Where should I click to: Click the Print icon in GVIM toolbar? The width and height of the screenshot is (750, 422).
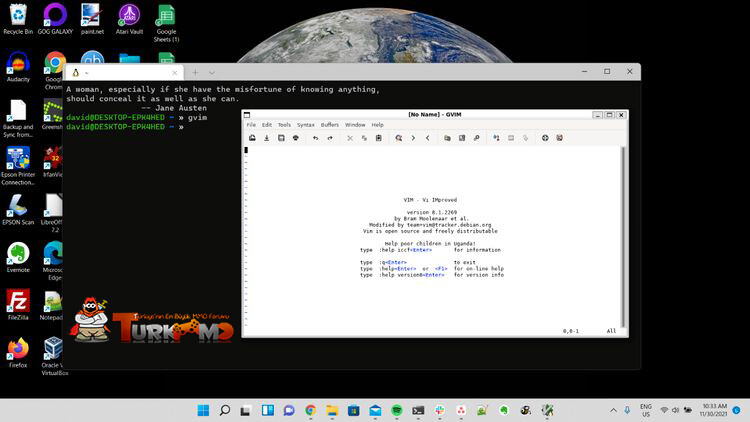(296, 138)
